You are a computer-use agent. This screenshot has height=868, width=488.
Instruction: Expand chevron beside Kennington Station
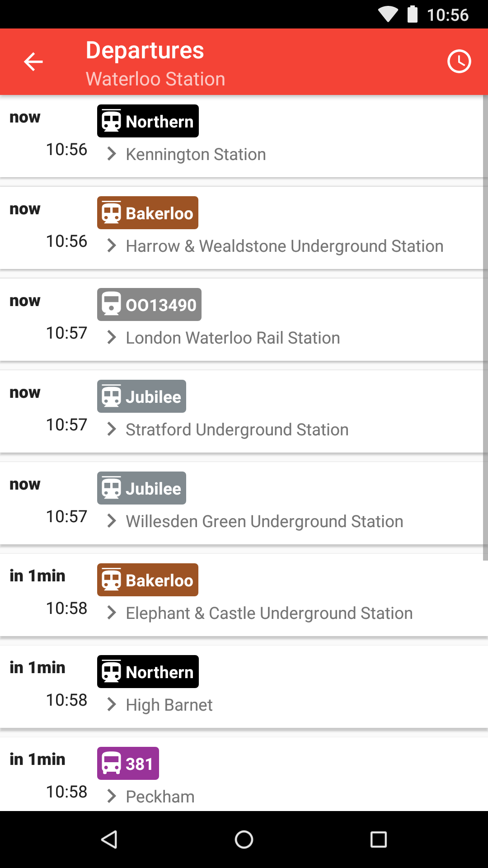(112, 154)
